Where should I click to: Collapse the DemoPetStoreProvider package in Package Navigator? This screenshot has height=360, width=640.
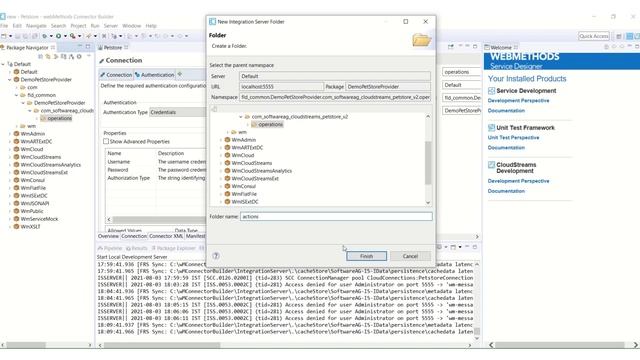(x=10, y=80)
